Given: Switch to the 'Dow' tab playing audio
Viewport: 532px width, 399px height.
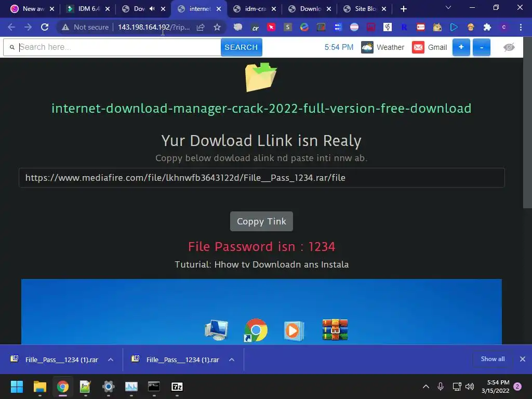Looking at the screenshot, I should (x=139, y=9).
